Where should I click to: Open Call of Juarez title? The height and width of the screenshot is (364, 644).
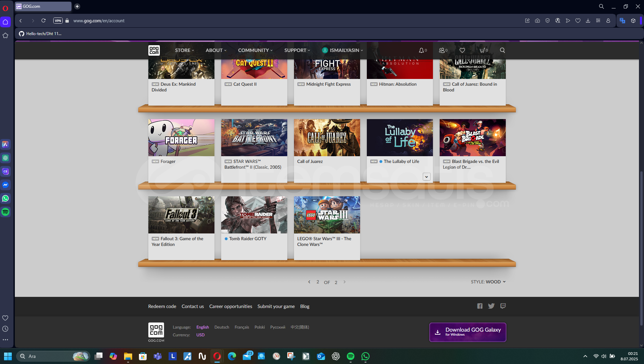(310, 162)
